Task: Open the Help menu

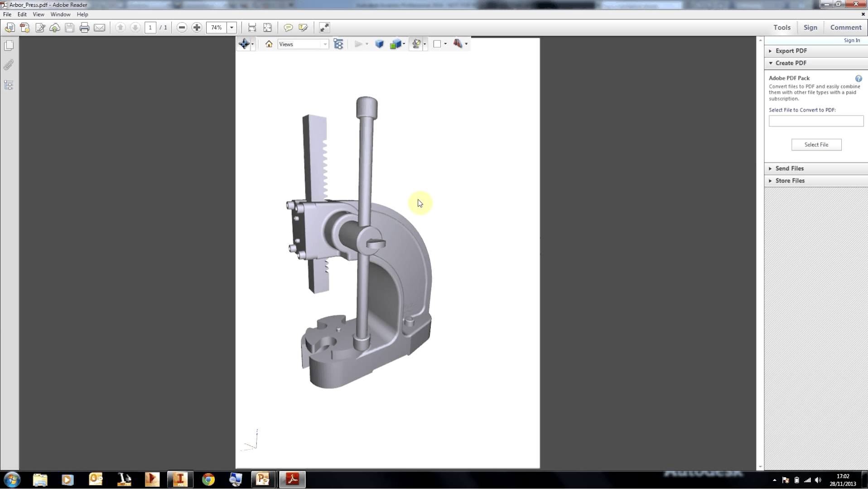Action: click(82, 14)
